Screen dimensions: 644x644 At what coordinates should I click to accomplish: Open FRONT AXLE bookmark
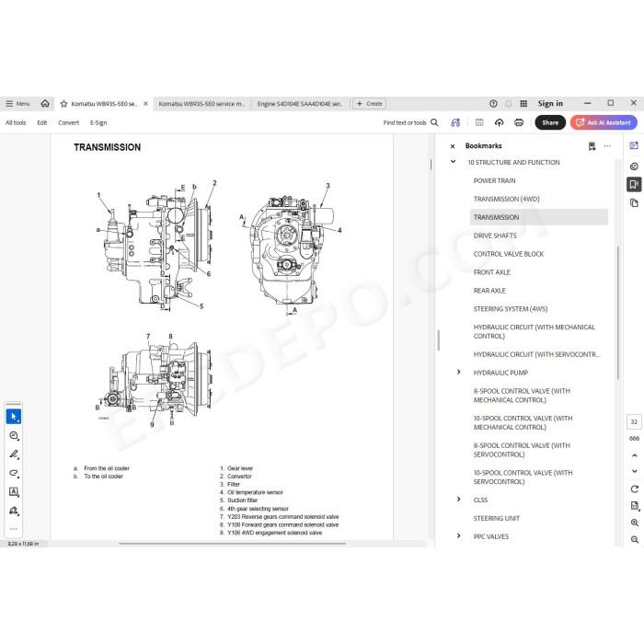491,272
